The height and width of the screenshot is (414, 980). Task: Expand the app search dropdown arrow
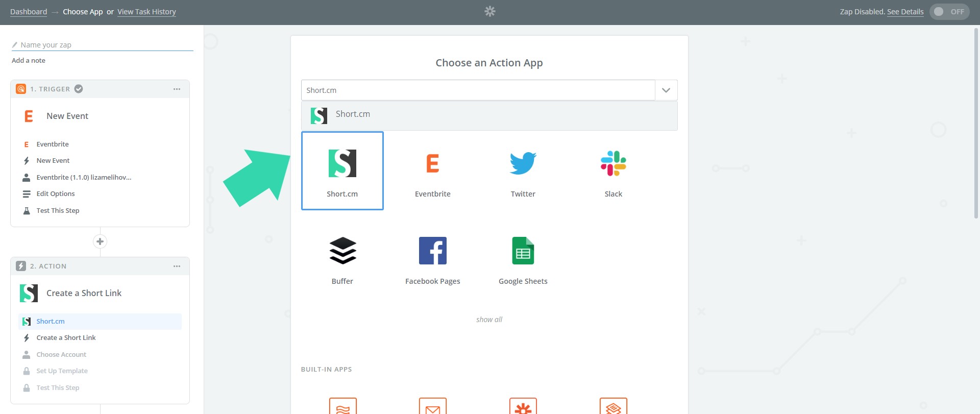tap(666, 90)
